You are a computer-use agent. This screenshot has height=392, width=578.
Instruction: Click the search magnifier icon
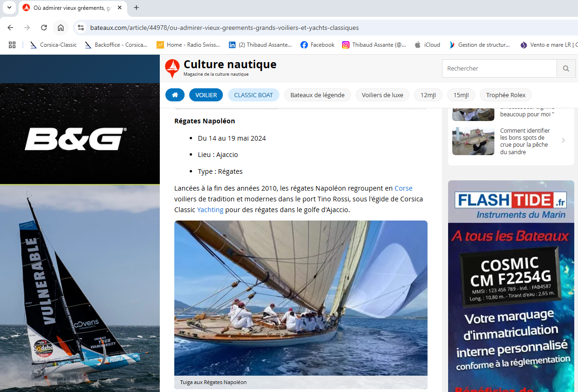point(566,68)
